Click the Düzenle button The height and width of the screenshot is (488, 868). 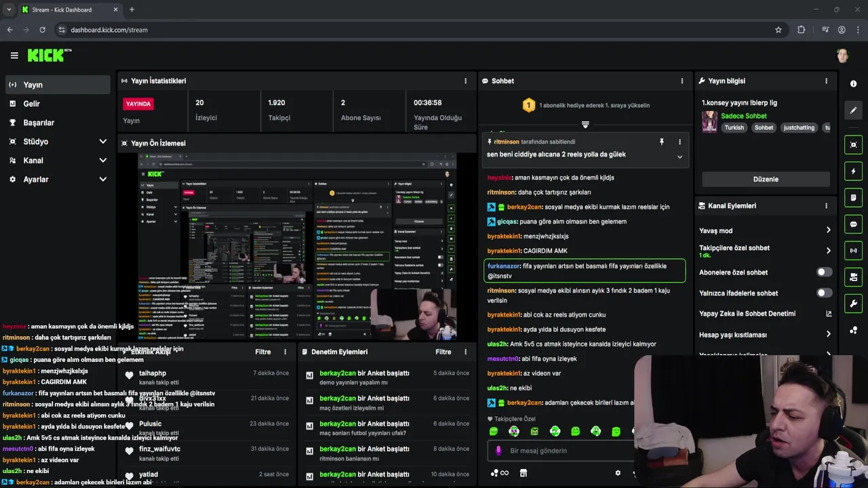(766, 179)
